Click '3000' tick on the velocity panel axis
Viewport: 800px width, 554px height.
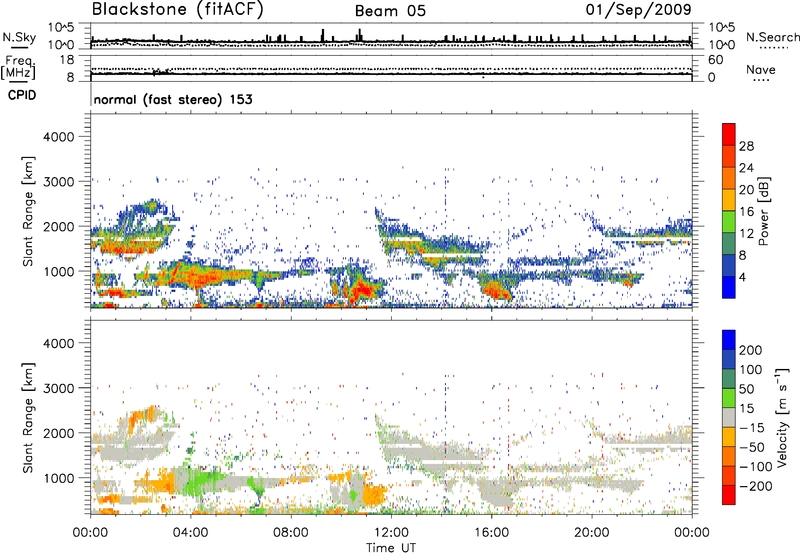coord(58,388)
